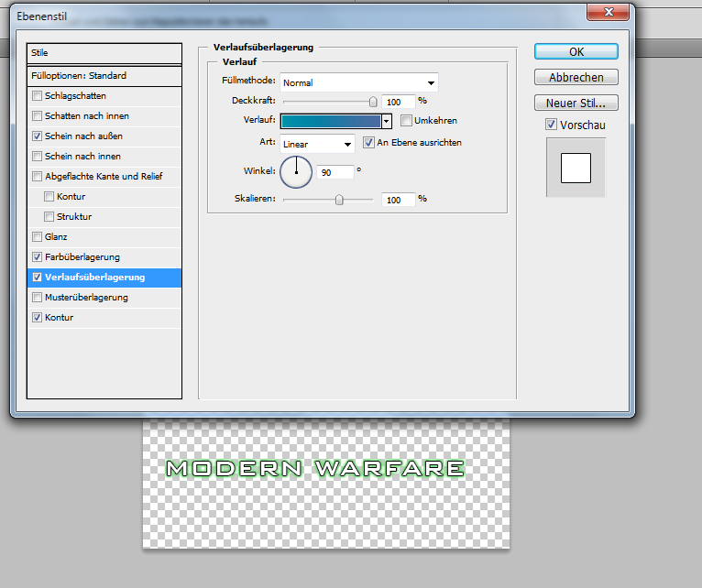This screenshot has width=702, height=588.
Task: Open the gradient editor via the Verlauf swatch
Action: 332,121
